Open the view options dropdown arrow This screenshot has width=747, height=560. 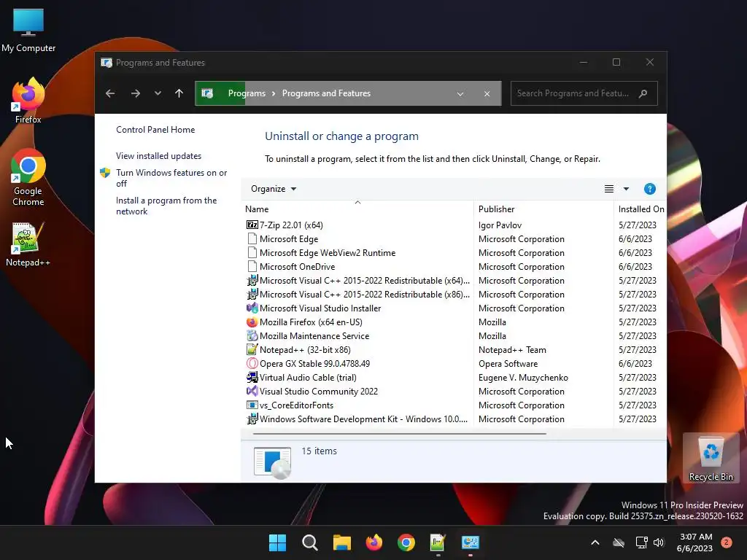click(626, 189)
